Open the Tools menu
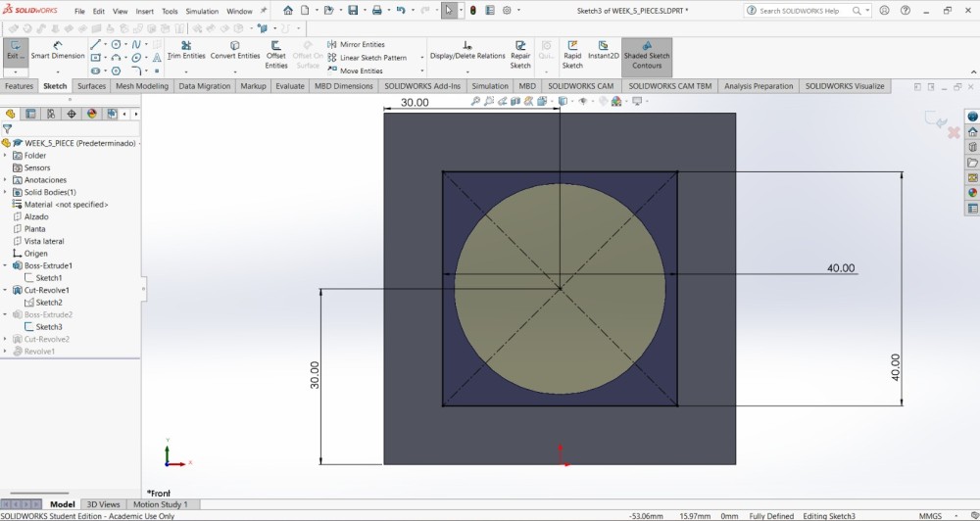The height and width of the screenshot is (521, 980). click(170, 11)
